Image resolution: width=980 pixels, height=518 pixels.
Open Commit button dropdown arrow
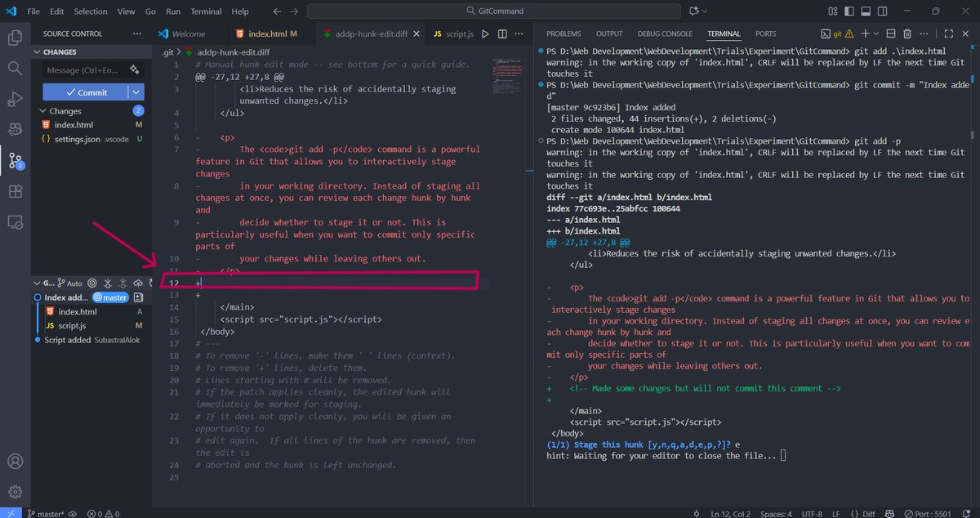coord(136,92)
